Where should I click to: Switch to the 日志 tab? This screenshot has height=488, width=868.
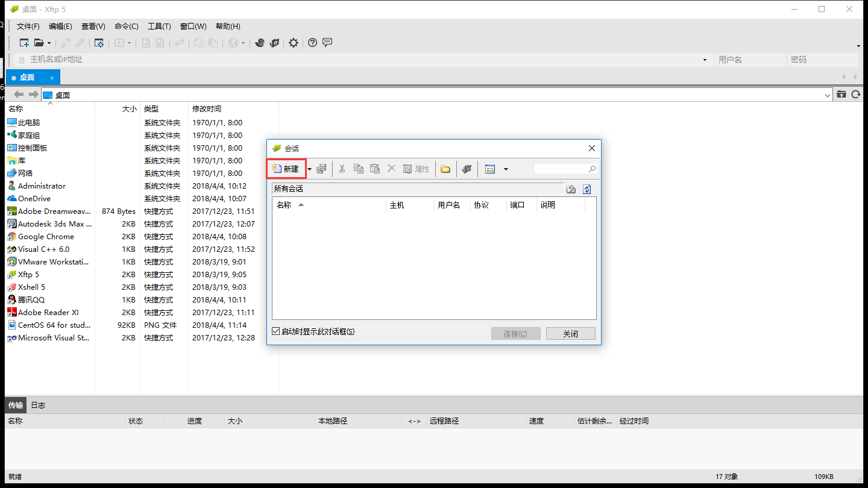(38, 405)
